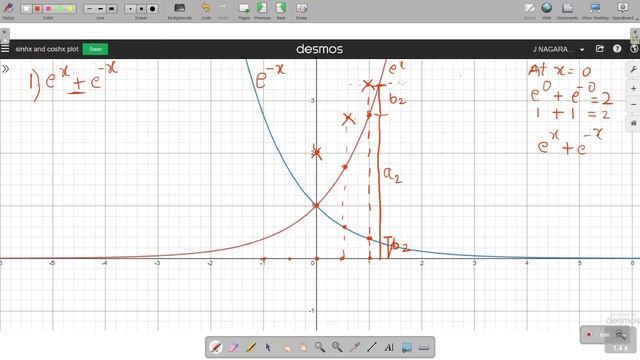Click the magnifier in the corner widget
The height and width of the screenshot is (360, 640).
click(x=620, y=334)
